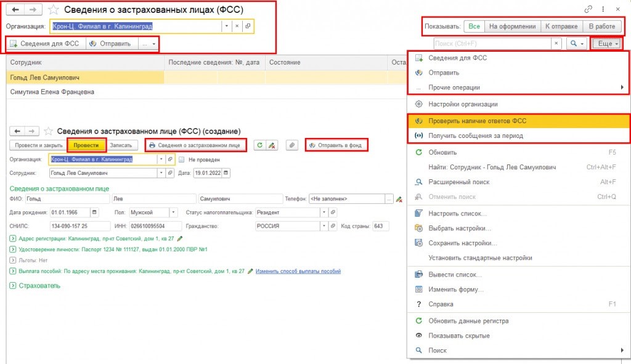Open the three-dot menu at top right
Image resolution: width=631 pixels, height=364 pixels.
(x=603, y=9)
